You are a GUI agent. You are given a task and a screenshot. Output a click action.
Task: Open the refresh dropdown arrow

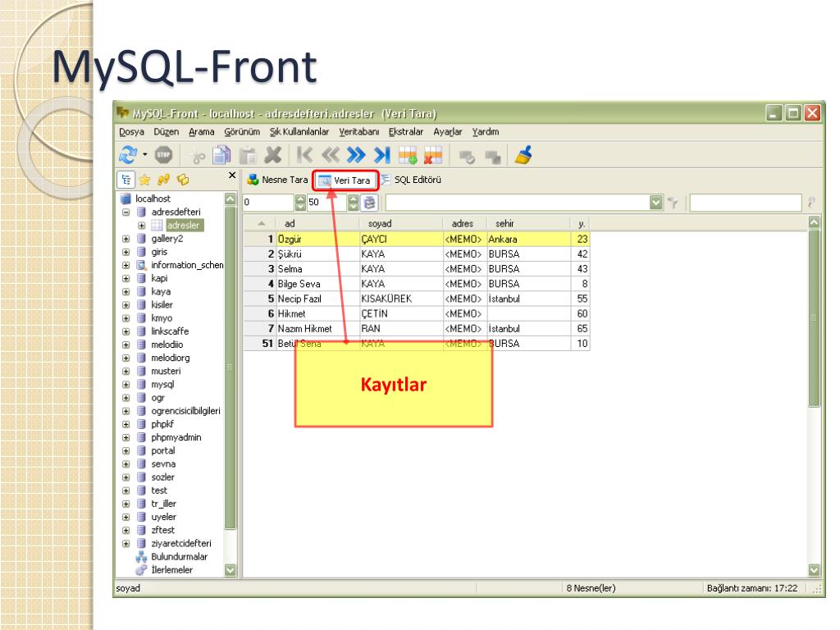145,155
